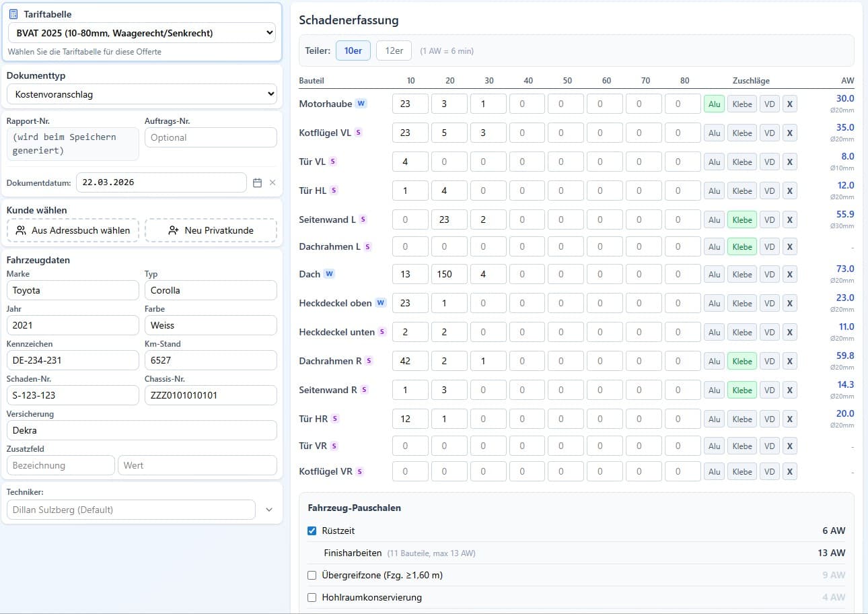Open the Tariftabelle BVAT 2025 dropdown

point(141,32)
